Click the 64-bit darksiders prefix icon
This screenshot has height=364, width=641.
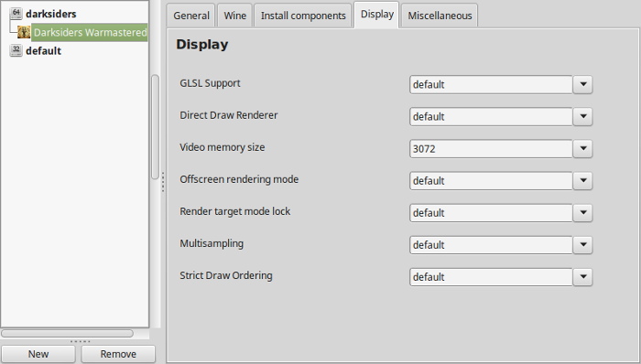tap(16, 14)
